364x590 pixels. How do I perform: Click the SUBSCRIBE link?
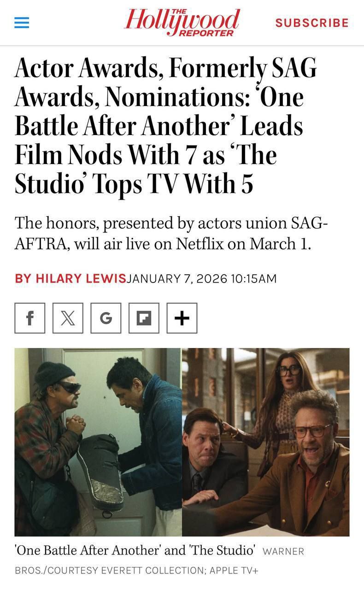(312, 23)
